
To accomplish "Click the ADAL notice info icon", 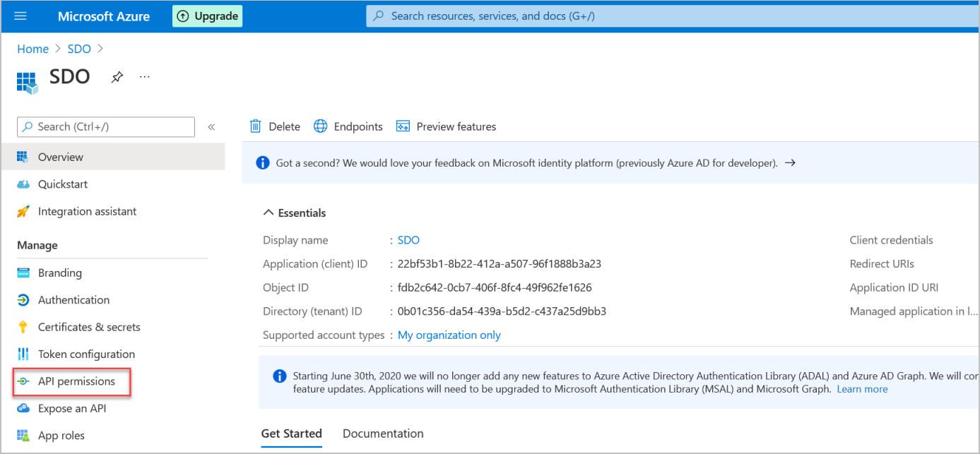I will (x=280, y=376).
